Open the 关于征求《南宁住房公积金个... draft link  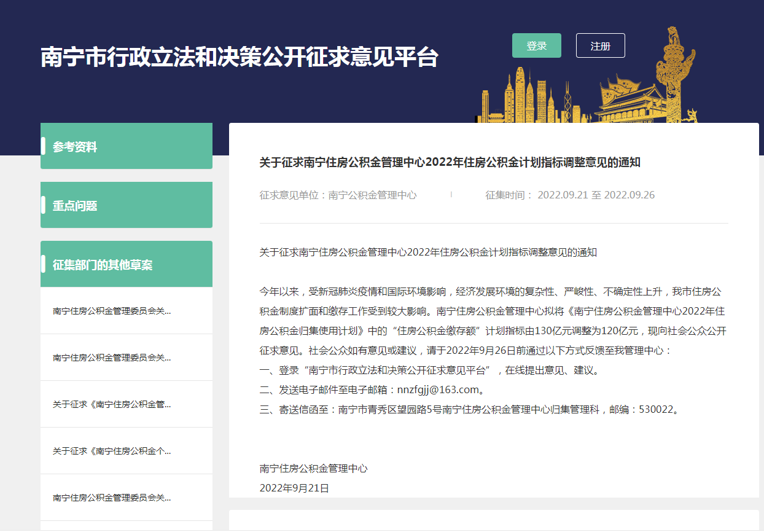click(112, 451)
